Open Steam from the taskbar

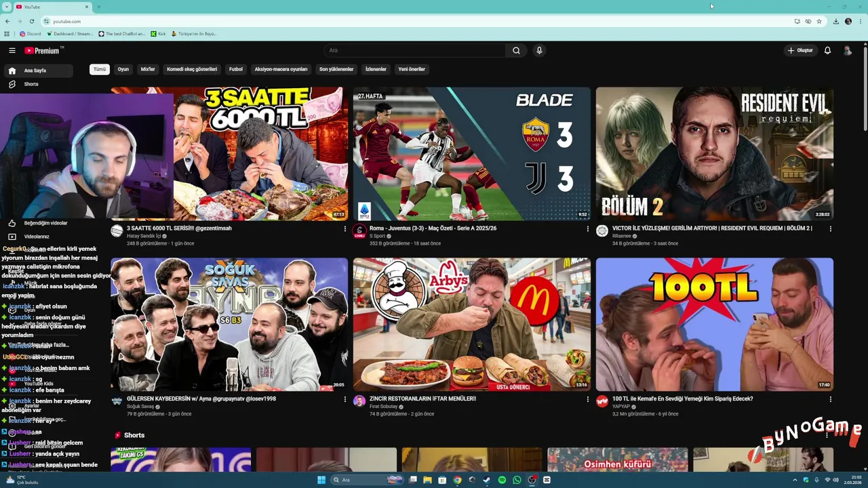pos(487,480)
